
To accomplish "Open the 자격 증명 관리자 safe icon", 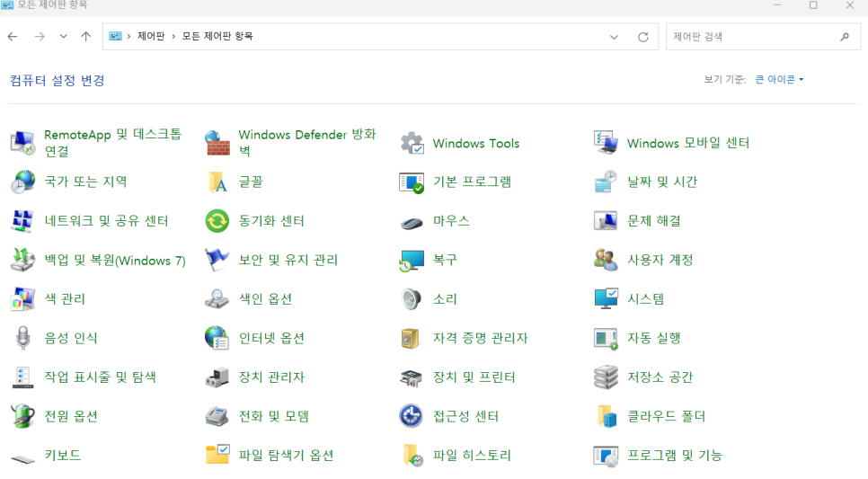I will pyautogui.click(x=412, y=338).
